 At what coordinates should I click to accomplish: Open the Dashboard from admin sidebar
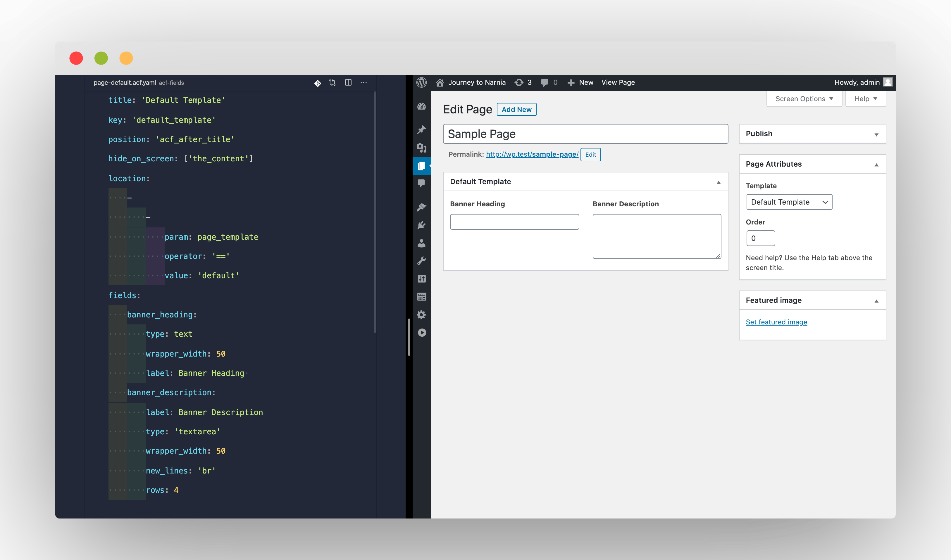click(421, 107)
